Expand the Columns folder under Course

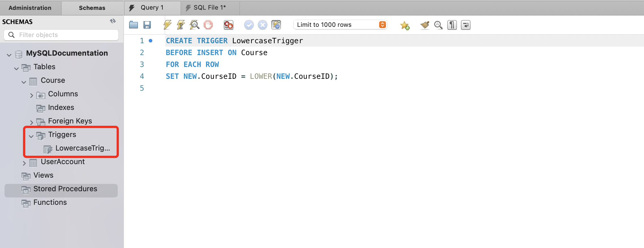point(31,95)
